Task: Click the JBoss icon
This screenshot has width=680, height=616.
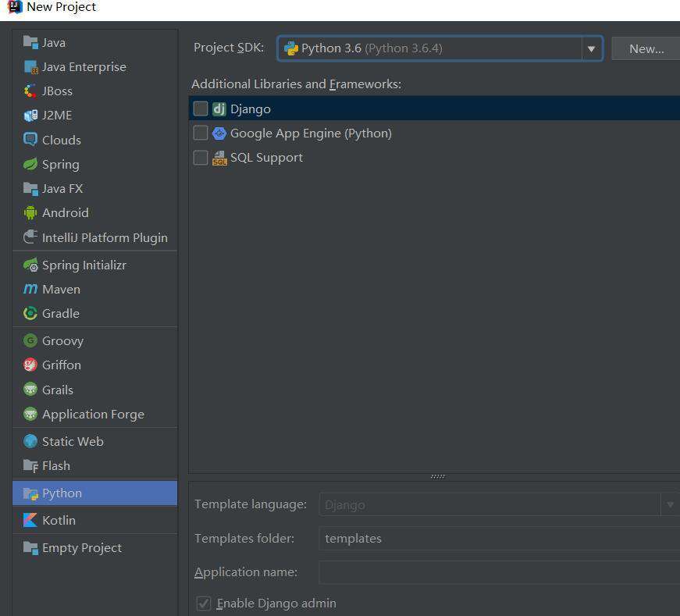Action: 30,91
